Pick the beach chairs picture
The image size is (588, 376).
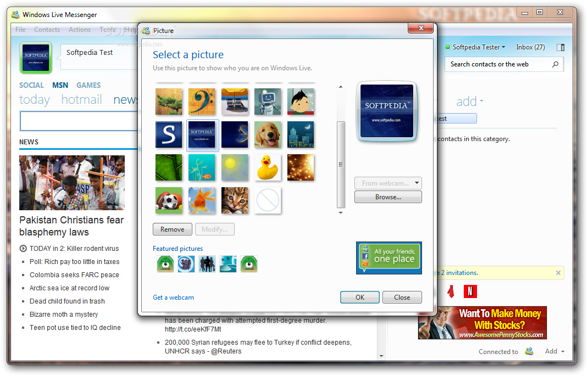pos(235,102)
